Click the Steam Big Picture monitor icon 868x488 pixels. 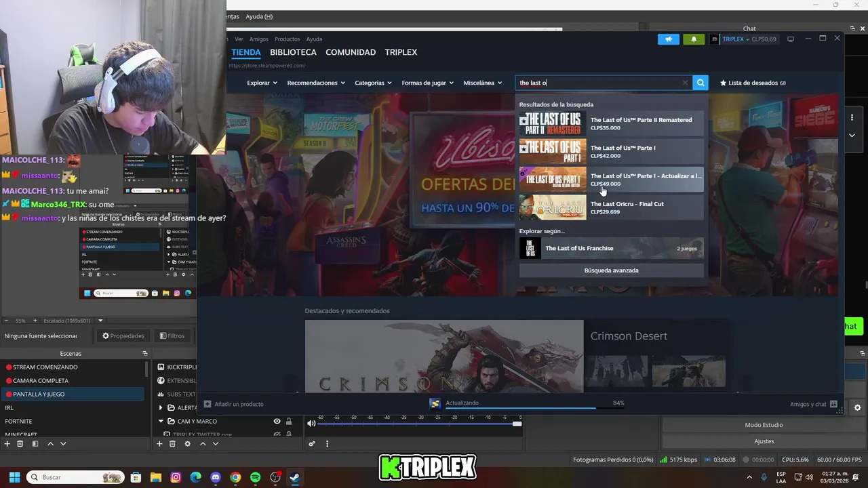point(791,39)
